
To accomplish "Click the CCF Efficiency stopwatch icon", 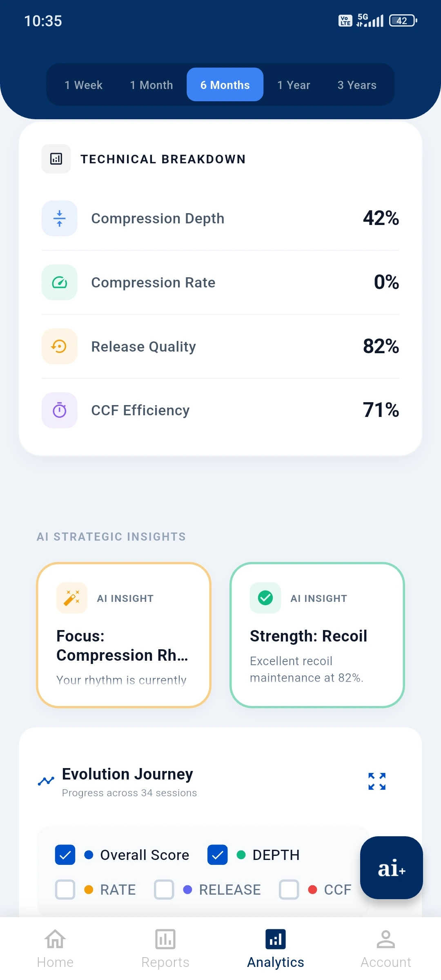I will coord(59,410).
